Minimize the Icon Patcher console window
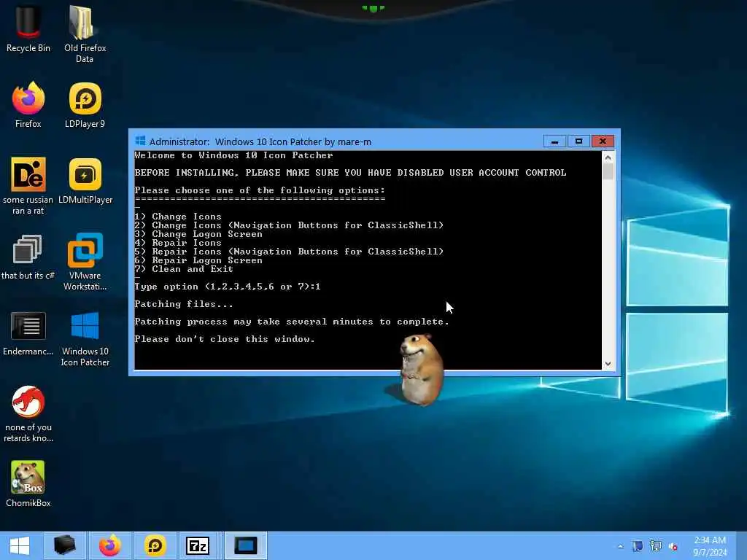Screen dimensions: 747x560 tap(554, 141)
